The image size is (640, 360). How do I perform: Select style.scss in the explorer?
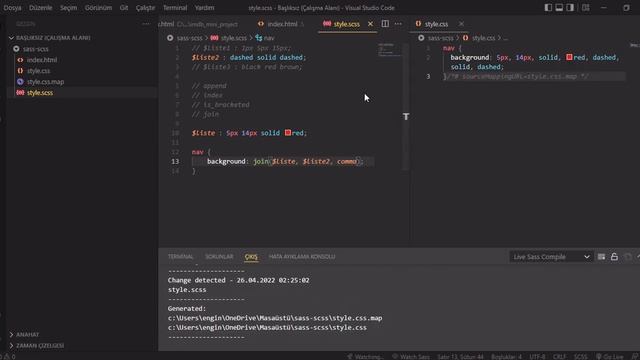pos(40,93)
